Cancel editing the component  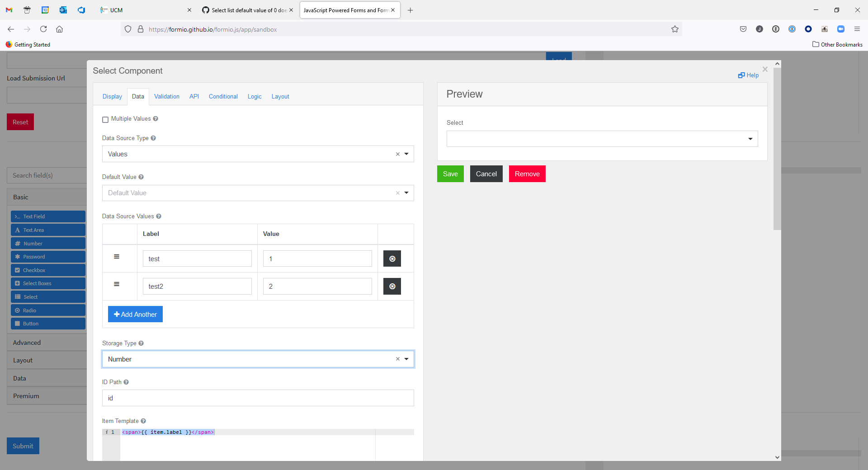(486, 174)
